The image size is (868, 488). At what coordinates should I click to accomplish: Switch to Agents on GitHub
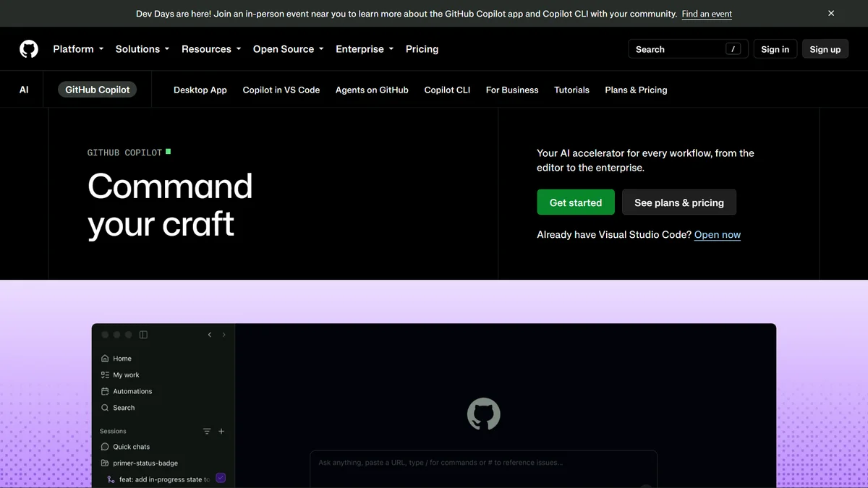coord(372,90)
